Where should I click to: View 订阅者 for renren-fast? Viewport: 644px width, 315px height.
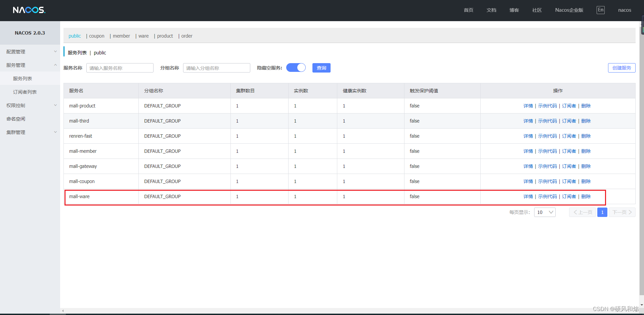pyautogui.click(x=569, y=136)
